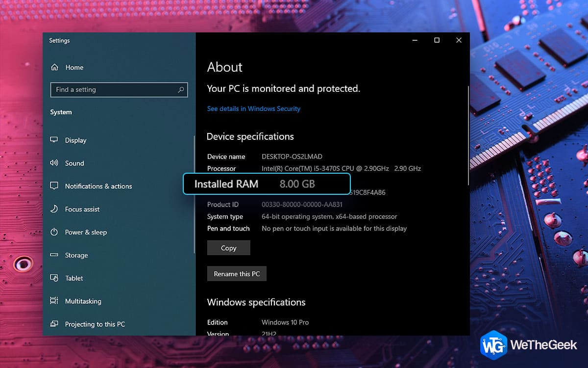Click the About page vertical scrollbar

point(468,135)
